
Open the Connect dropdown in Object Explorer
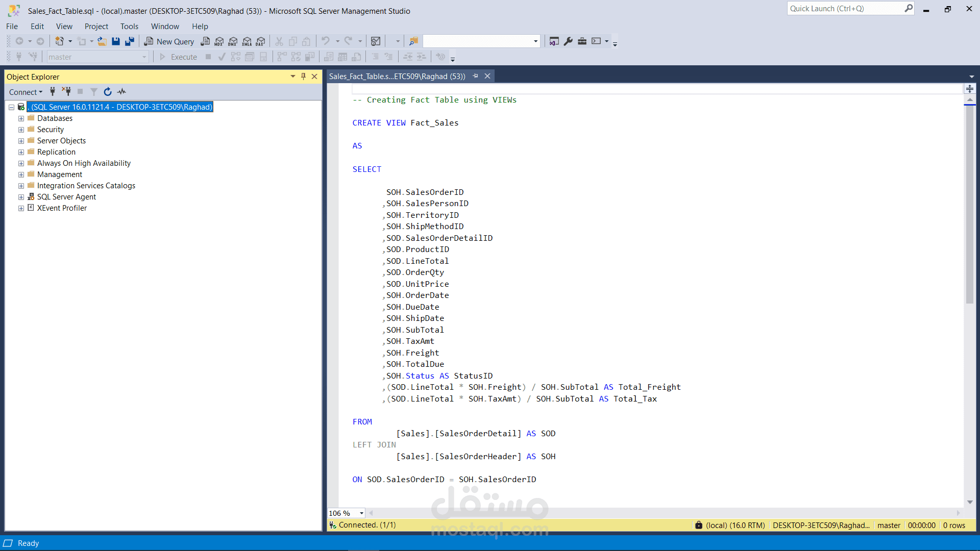(26, 92)
